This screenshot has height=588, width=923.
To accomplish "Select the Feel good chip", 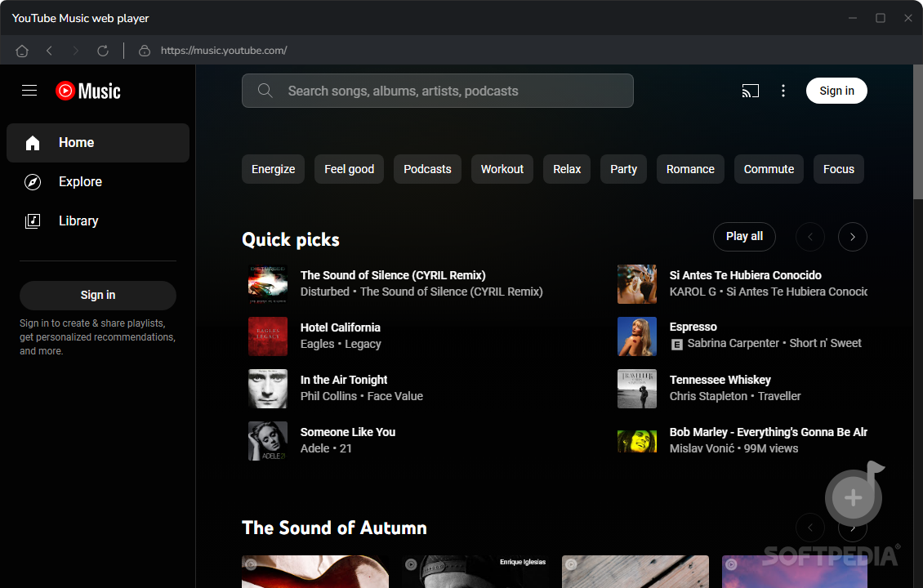I will point(349,169).
